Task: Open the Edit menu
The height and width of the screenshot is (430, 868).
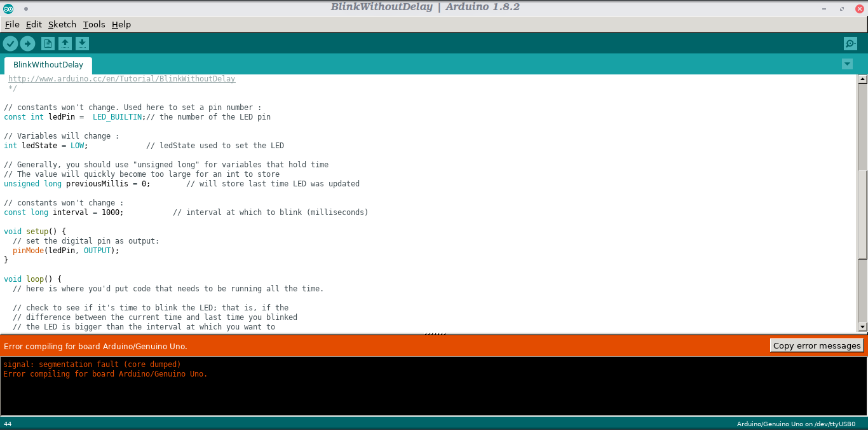Action: pos(34,24)
